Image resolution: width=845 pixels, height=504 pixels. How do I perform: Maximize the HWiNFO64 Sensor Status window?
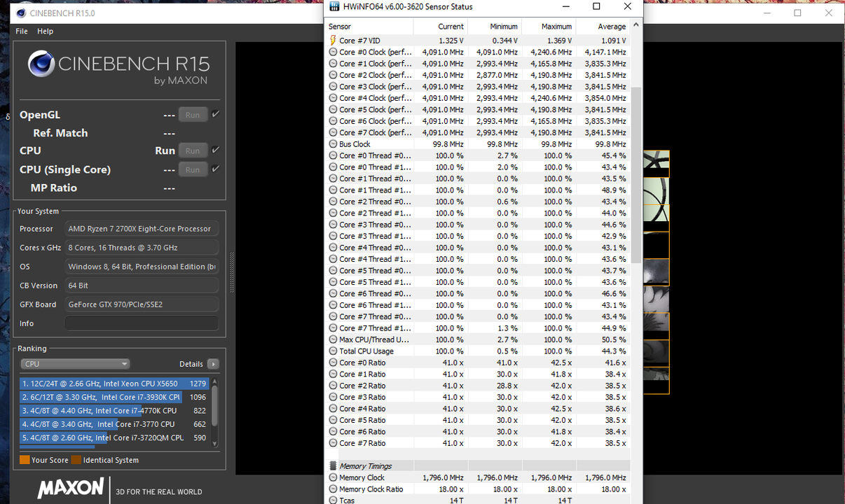click(x=596, y=6)
